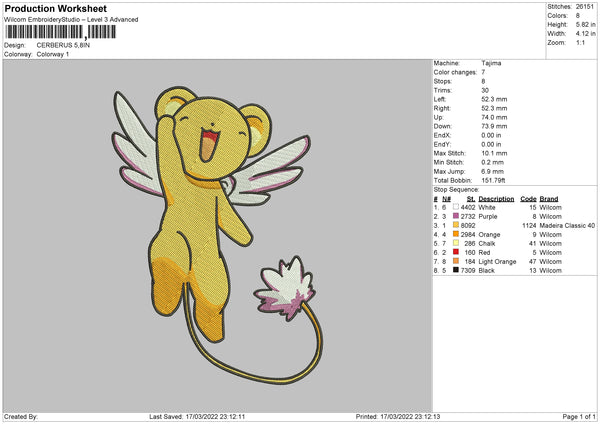This screenshot has width=600, height=424.
Task: Click the Purple thread color swatch
Action: pos(456,216)
